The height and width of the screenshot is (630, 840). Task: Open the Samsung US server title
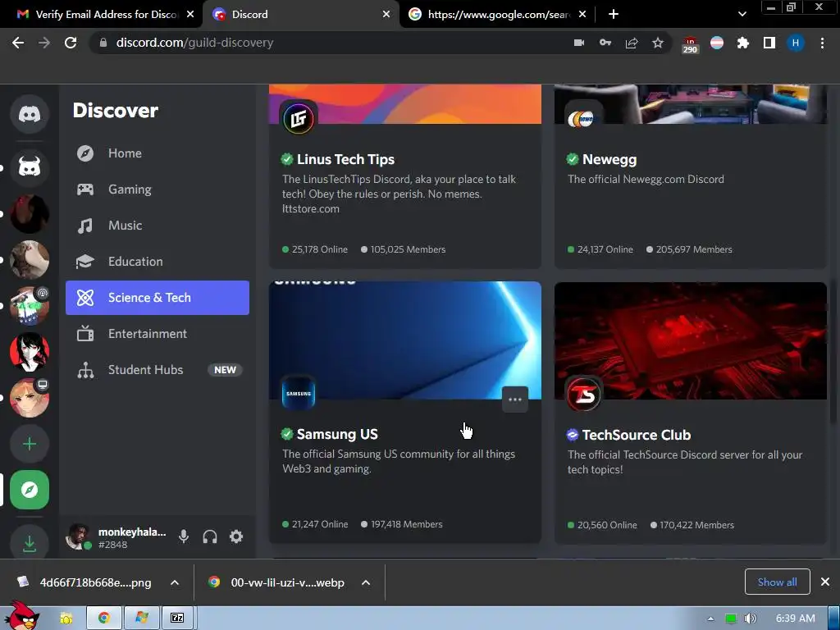click(x=337, y=434)
